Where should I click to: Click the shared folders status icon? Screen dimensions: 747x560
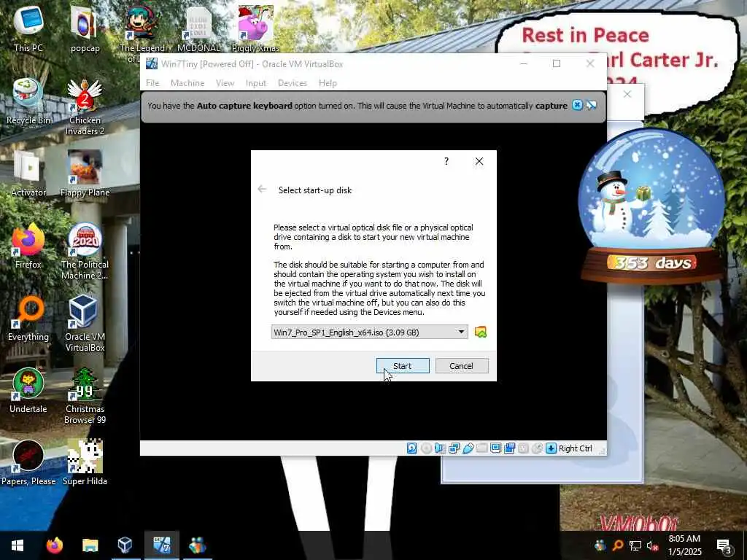tap(481, 448)
